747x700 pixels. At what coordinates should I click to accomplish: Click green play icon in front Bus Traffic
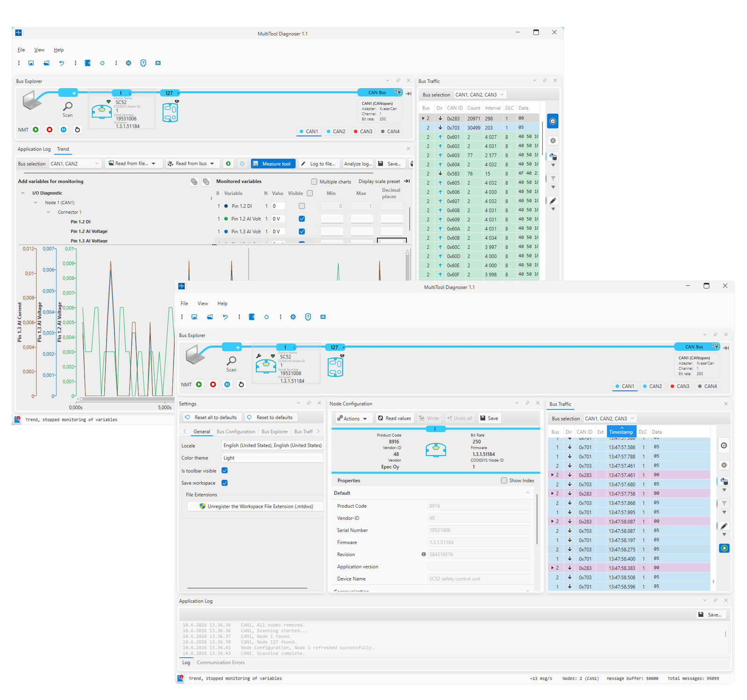[x=724, y=548]
